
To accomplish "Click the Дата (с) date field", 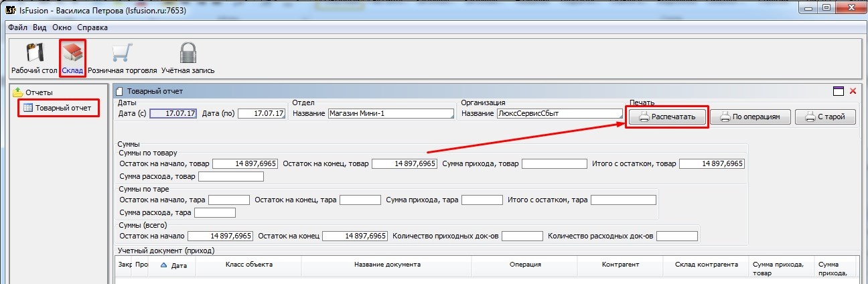I will point(173,114).
